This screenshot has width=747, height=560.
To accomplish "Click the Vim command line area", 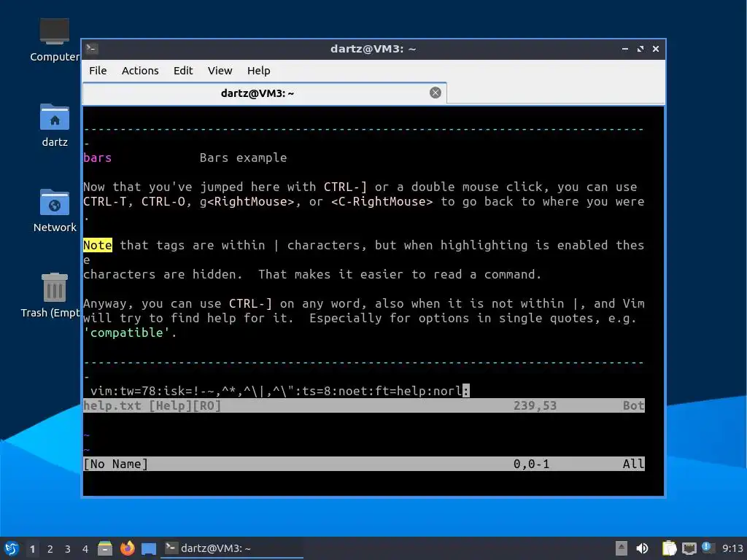I will point(364,478).
